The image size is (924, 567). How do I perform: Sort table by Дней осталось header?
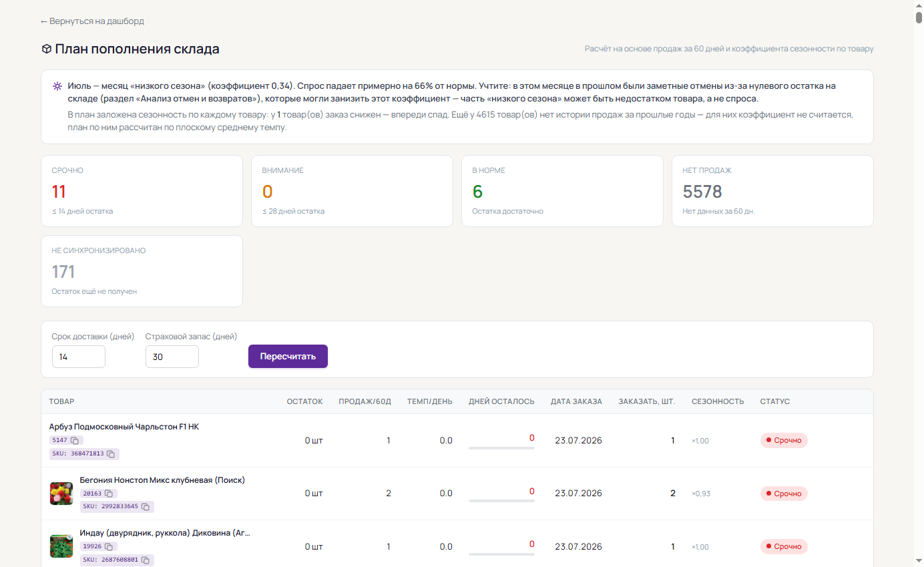click(x=501, y=401)
